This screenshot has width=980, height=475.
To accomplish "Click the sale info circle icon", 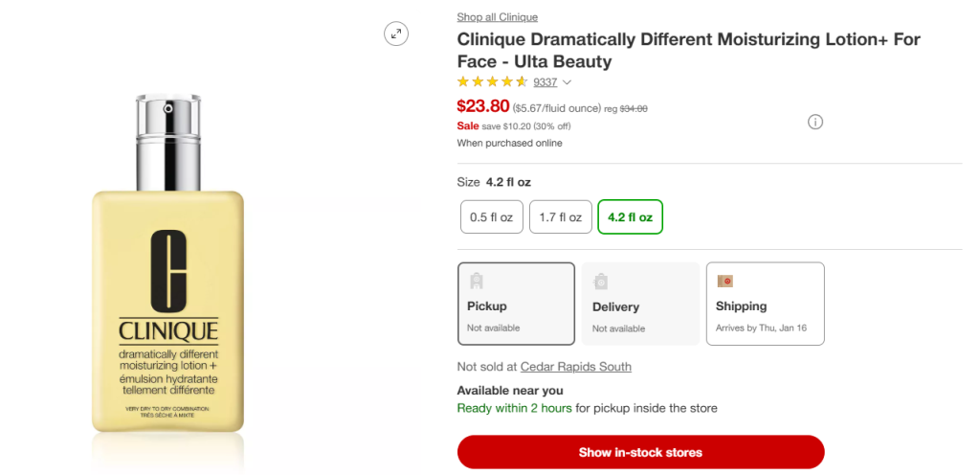I will pos(815,122).
